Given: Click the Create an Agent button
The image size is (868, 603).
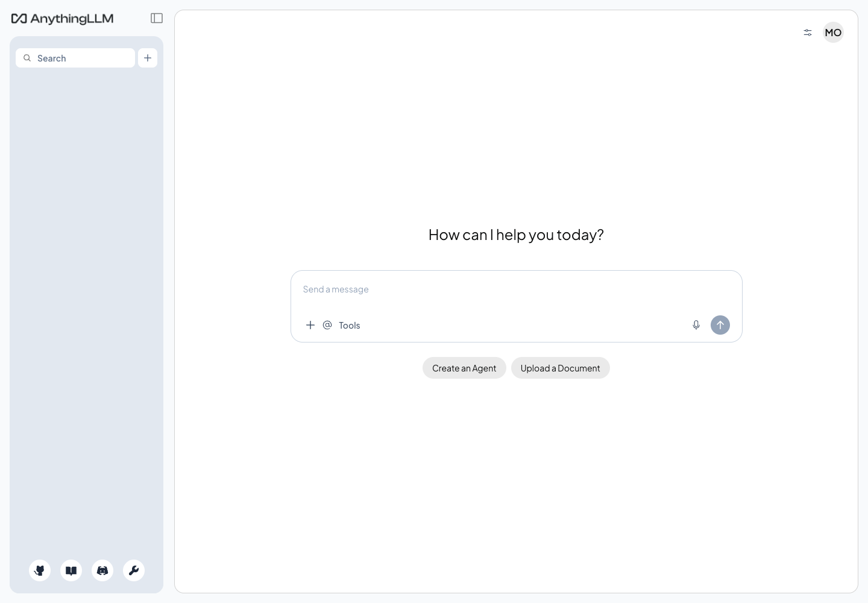Looking at the screenshot, I should coord(464,368).
